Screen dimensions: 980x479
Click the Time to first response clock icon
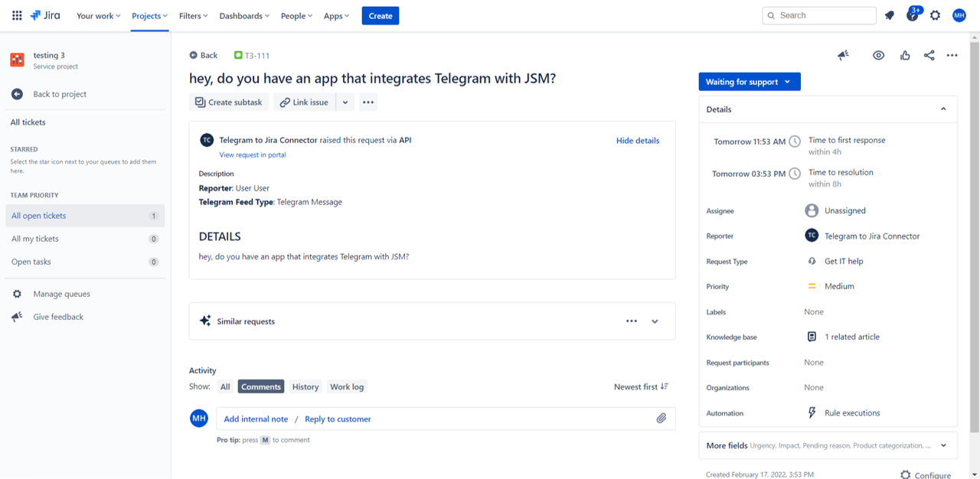795,142
